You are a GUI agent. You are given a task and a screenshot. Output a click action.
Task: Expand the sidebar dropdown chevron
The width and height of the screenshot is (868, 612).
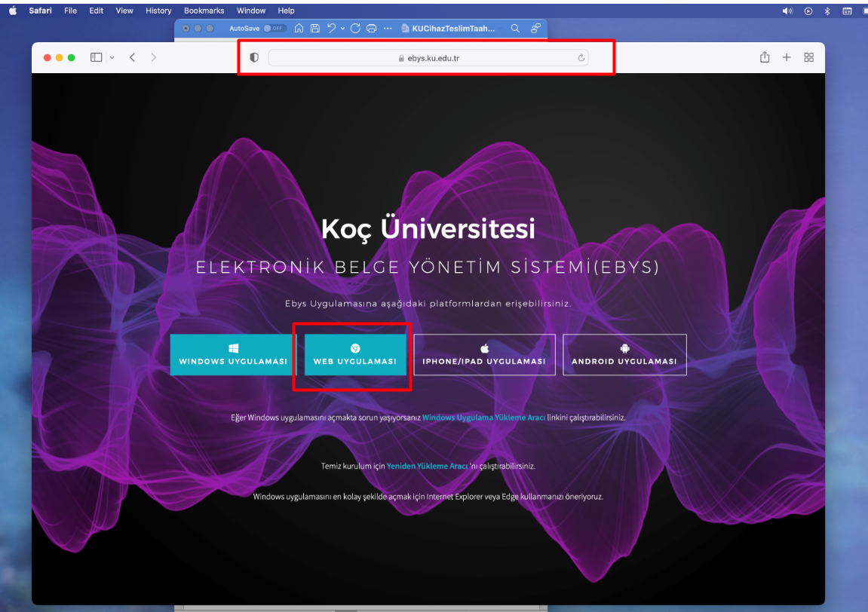click(x=112, y=57)
